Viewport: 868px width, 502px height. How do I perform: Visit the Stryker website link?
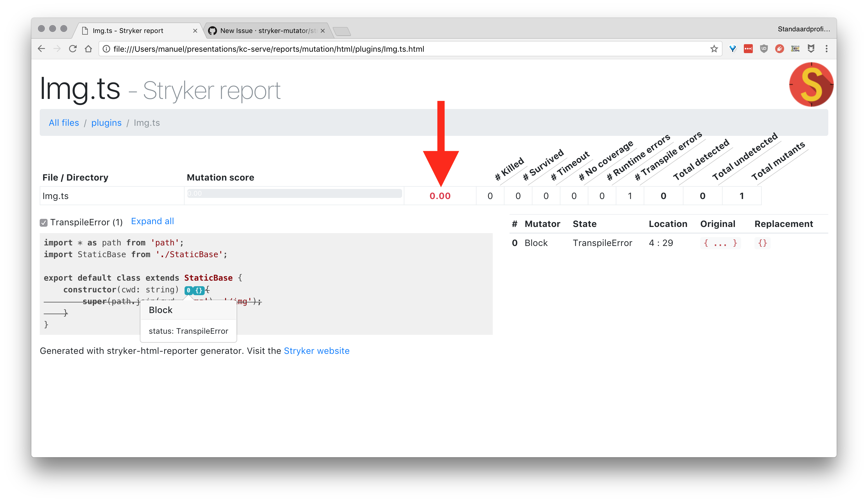pyautogui.click(x=317, y=351)
